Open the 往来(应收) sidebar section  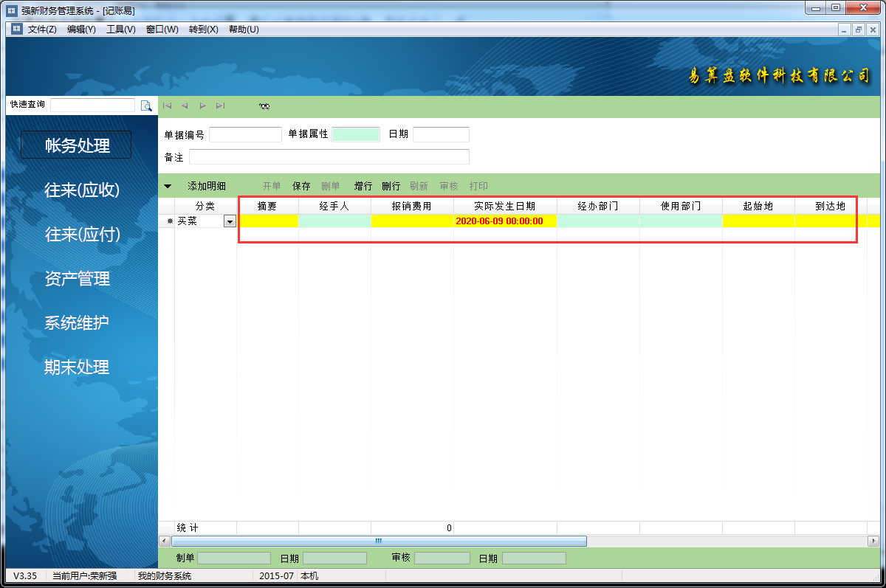point(81,190)
